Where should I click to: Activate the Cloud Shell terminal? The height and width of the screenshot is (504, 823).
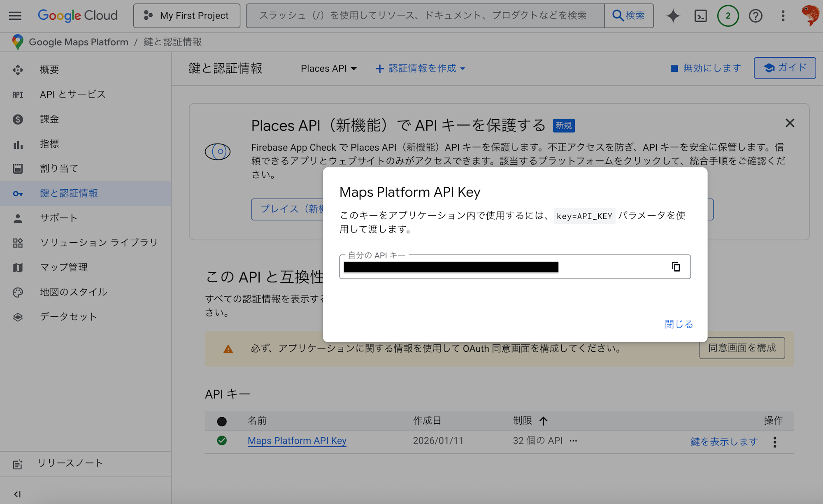701,16
